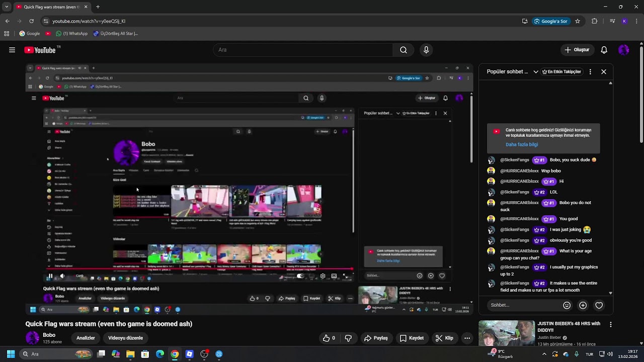Open Analizler analytics button
The height and width of the screenshot is (362, 644).
point(86,338)
